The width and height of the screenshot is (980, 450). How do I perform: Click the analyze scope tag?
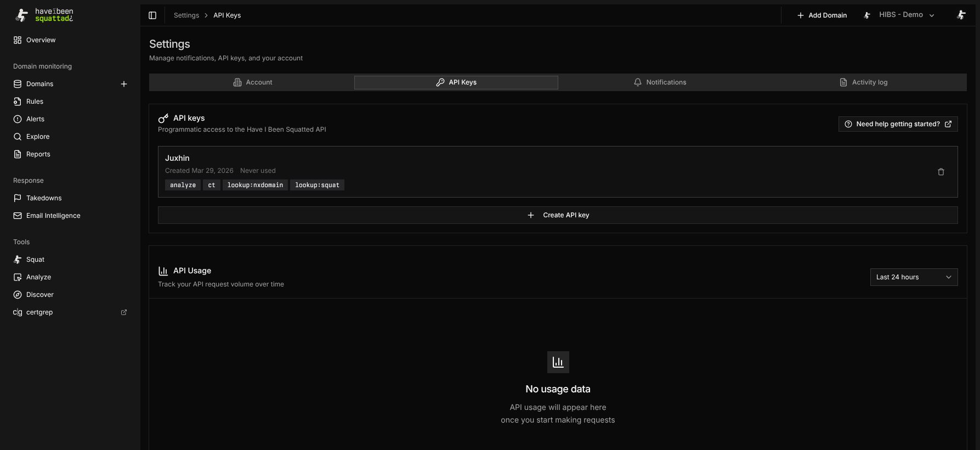pyautogui.click(x=183, y=185)
